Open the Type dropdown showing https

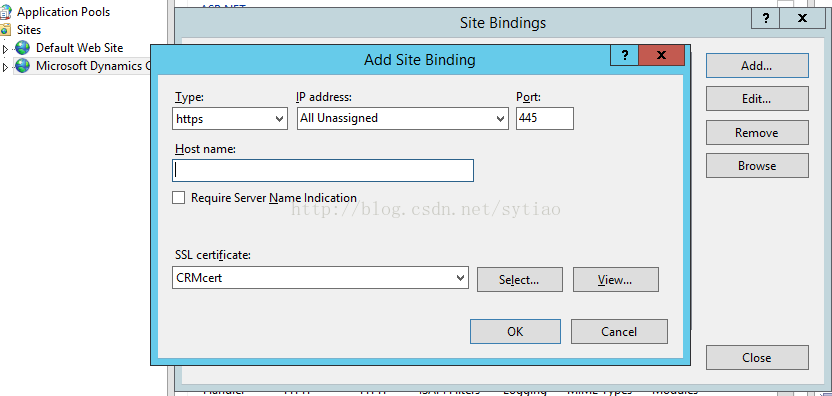click(230, 118)
